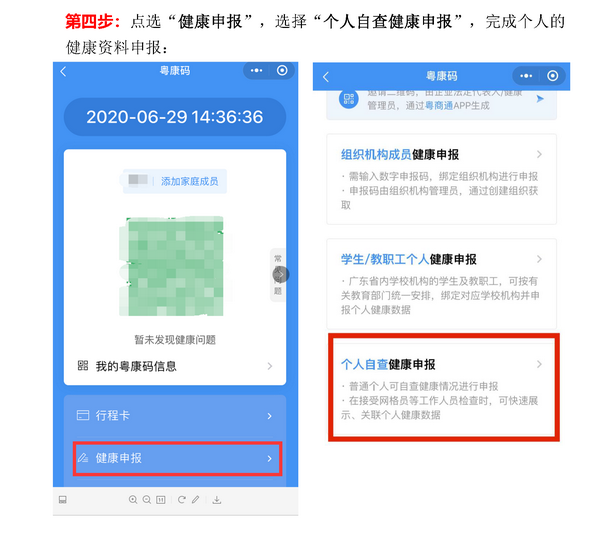This screenshot has width=600, height=533.
Task: Tap back arrow in left 粤康码 header
Action: [x=64, y=72]
